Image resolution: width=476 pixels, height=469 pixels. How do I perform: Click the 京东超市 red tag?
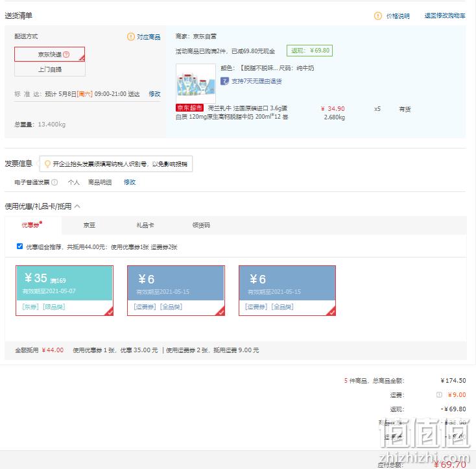(x=189, y=108)
